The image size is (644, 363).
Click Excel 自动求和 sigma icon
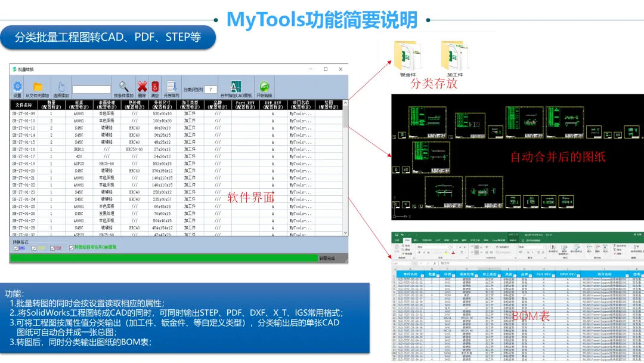[614, 245]
